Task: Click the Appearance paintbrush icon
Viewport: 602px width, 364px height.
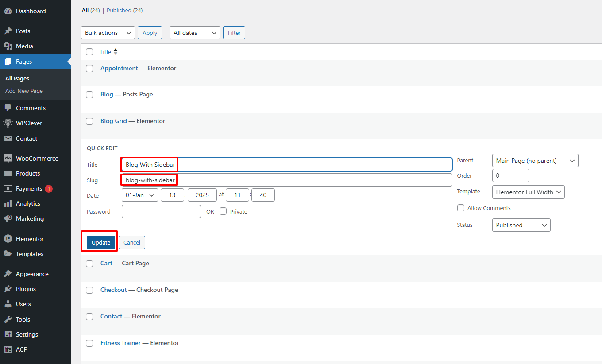Action: [8, 274]
